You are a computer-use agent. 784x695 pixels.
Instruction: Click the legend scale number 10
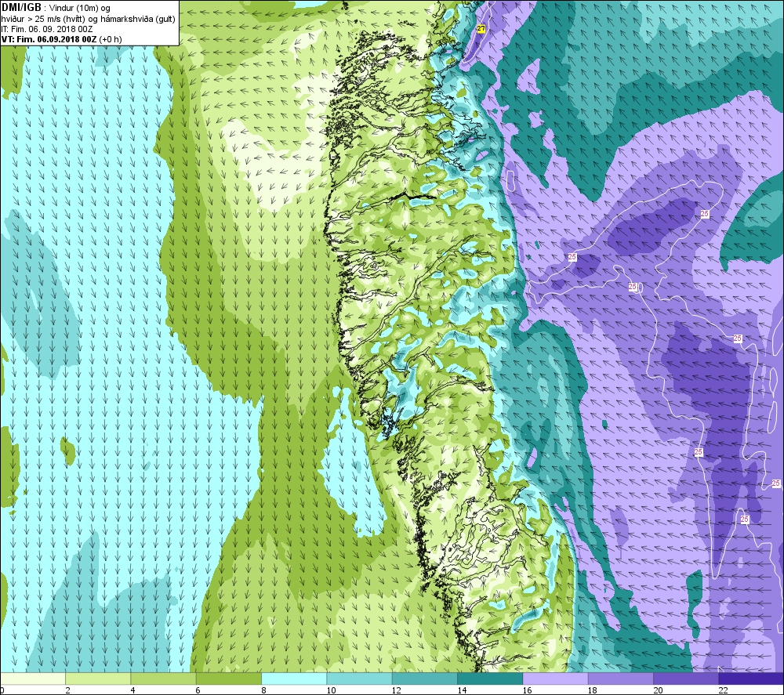[x=331, y=690]
